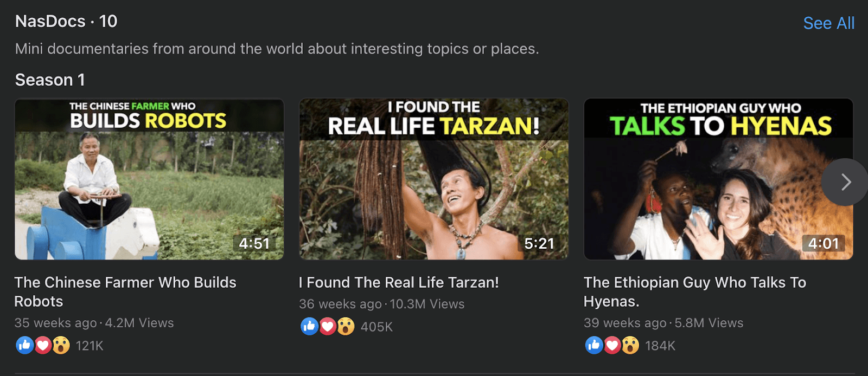868x376 pixels.
Task: Play the Chinese Farmer Builds Robots thumbnail
Action: [x=149, y=179]
